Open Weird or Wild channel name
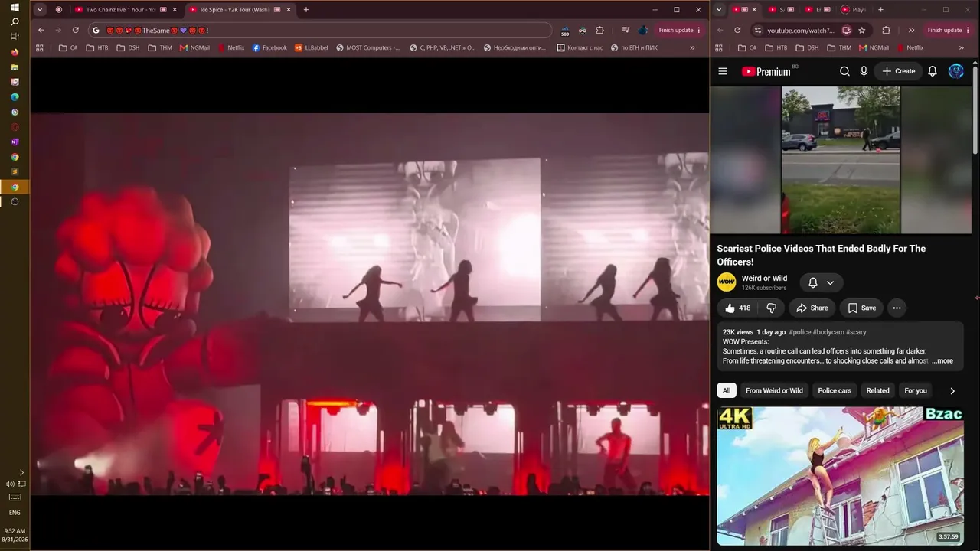The width and height of the screenshot is (980, 551). pos(764,279)
